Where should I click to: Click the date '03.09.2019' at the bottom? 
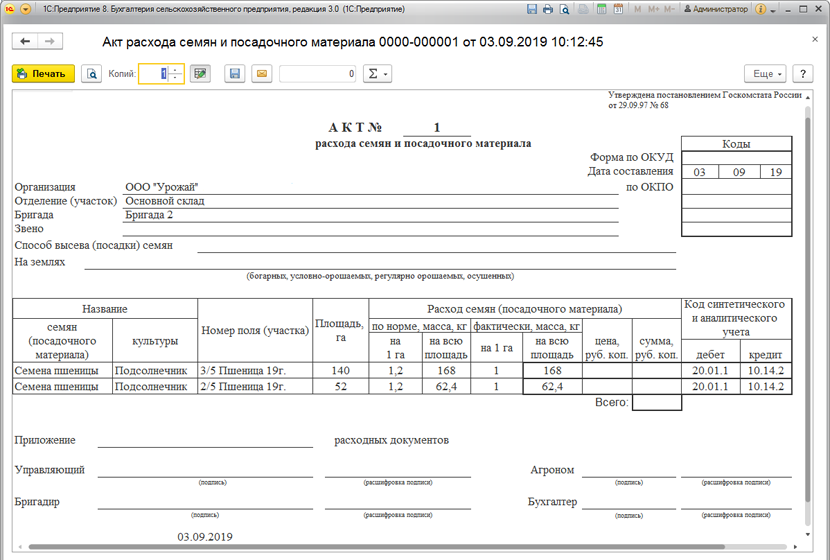[x=205, y=537]
